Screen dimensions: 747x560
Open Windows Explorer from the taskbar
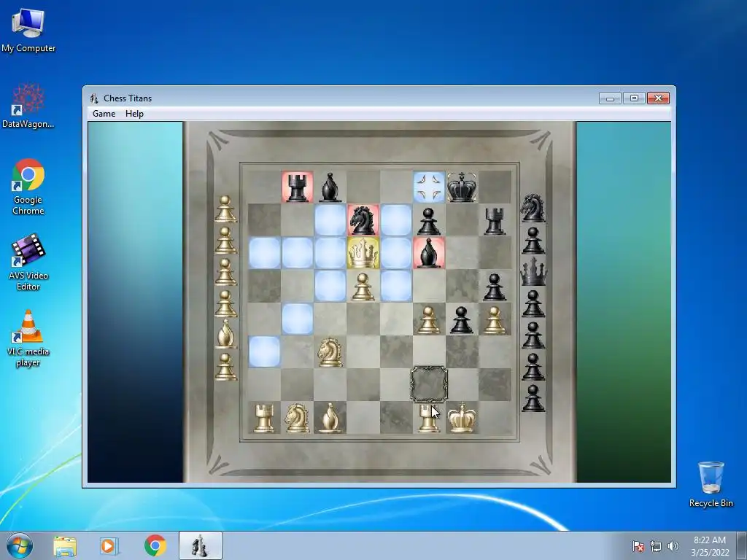(65, 545)
